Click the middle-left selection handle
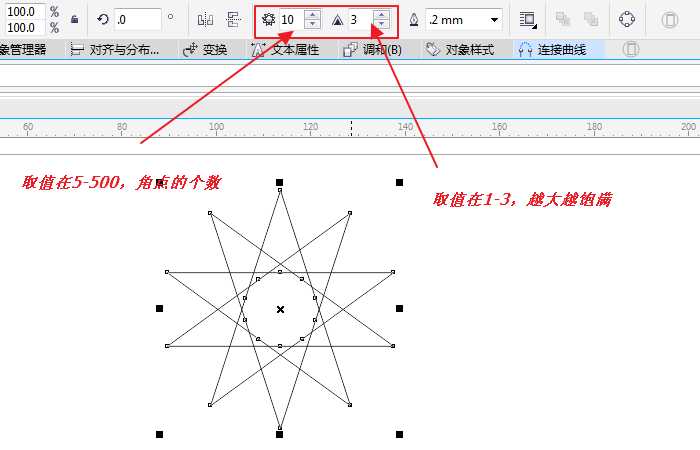Viewport: 700px width, 450px height. pos(159,308)
